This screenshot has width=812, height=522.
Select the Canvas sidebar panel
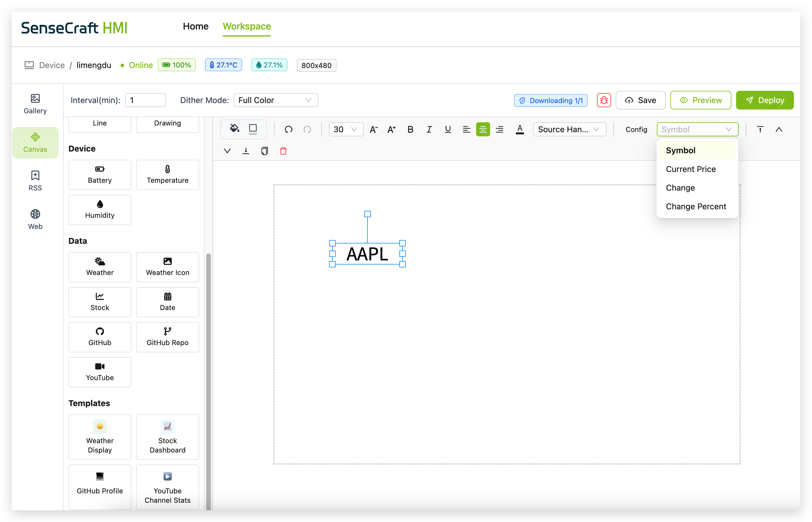coord(35,143)
